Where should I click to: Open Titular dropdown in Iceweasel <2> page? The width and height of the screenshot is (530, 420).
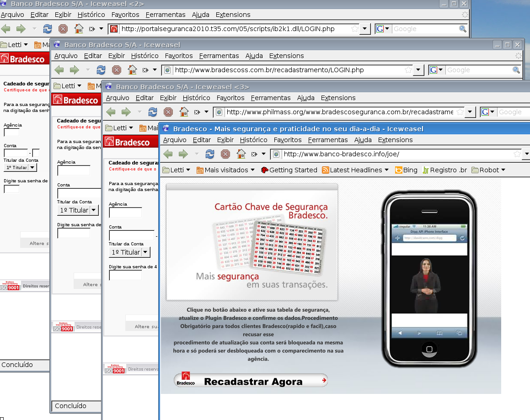(20, 167)
